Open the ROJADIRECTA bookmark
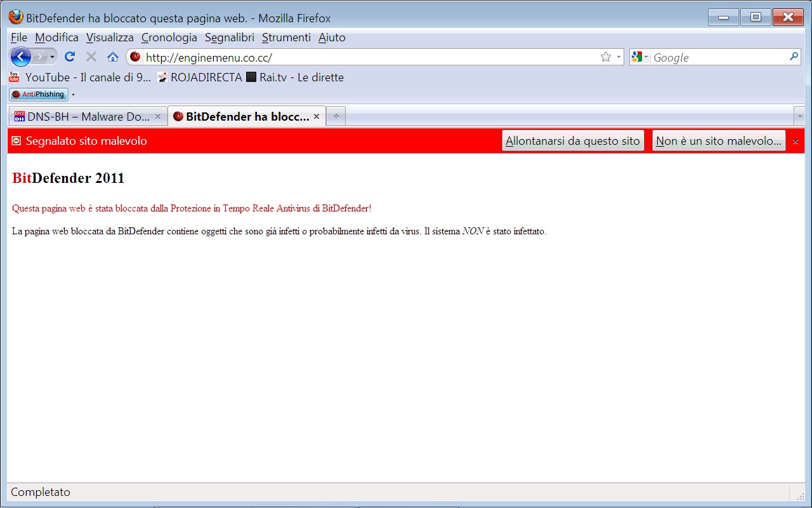Image resolution: width=812 pixels, height=508 pixels. click(x=200, y=77)
